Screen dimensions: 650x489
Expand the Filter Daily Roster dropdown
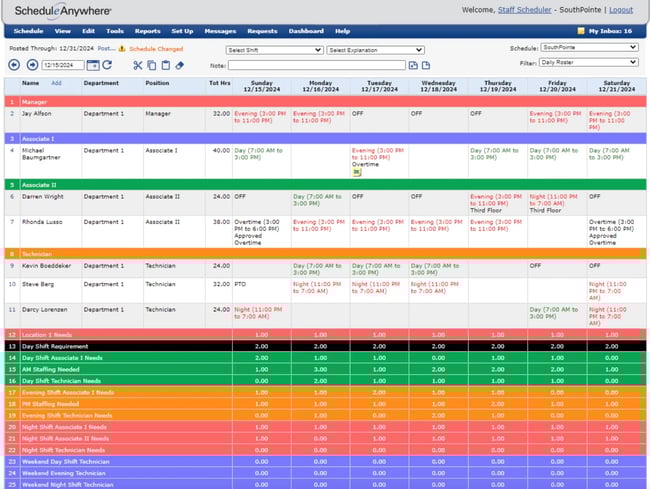pyautogui.click(x=588, y=62)
